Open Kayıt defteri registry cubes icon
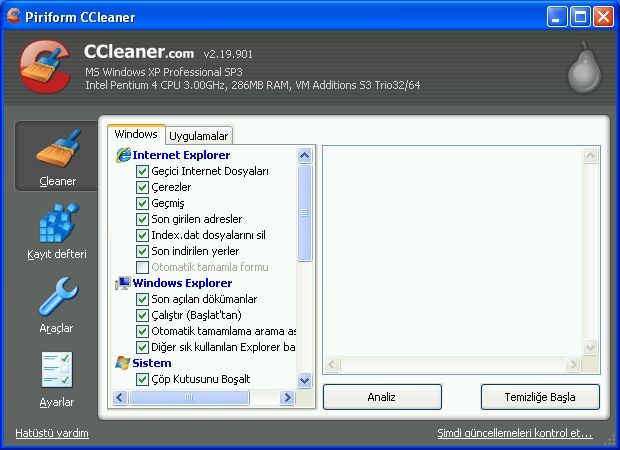Image resolution: width=620 pixels, height=450 pixels. (x=59, y=222)
